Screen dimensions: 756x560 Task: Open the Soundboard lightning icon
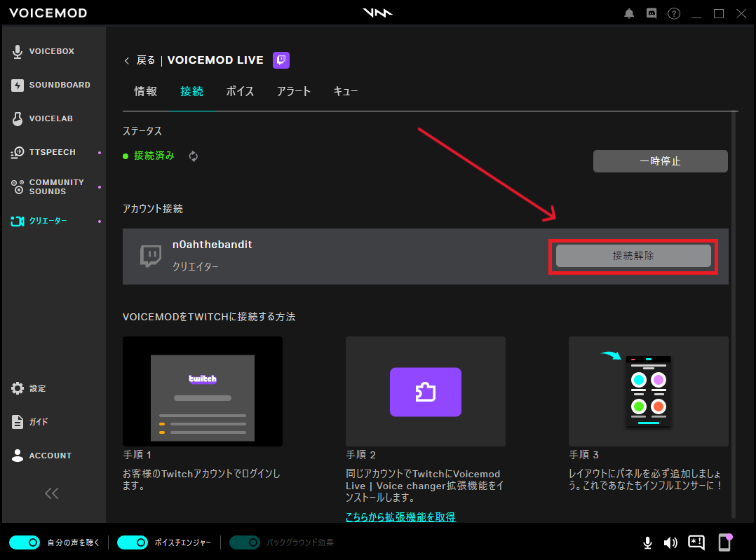18,86
